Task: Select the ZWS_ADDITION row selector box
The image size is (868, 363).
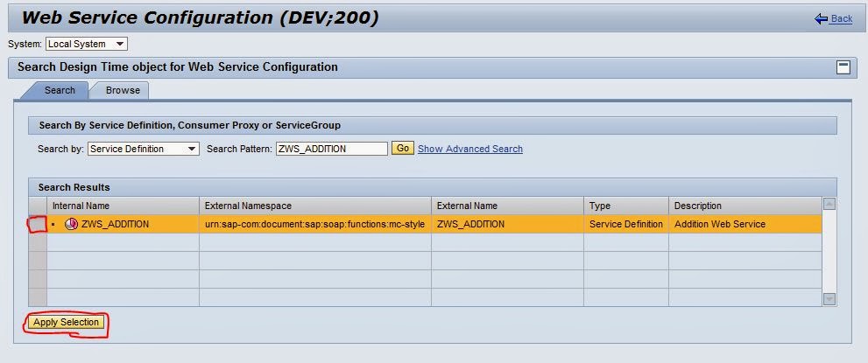Action: [x=37, y=224]
